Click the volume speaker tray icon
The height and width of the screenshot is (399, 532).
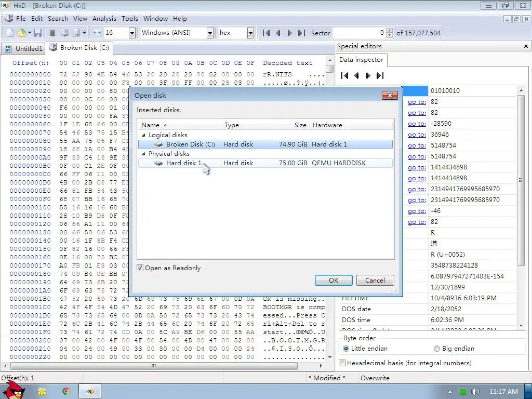point(475,392)
